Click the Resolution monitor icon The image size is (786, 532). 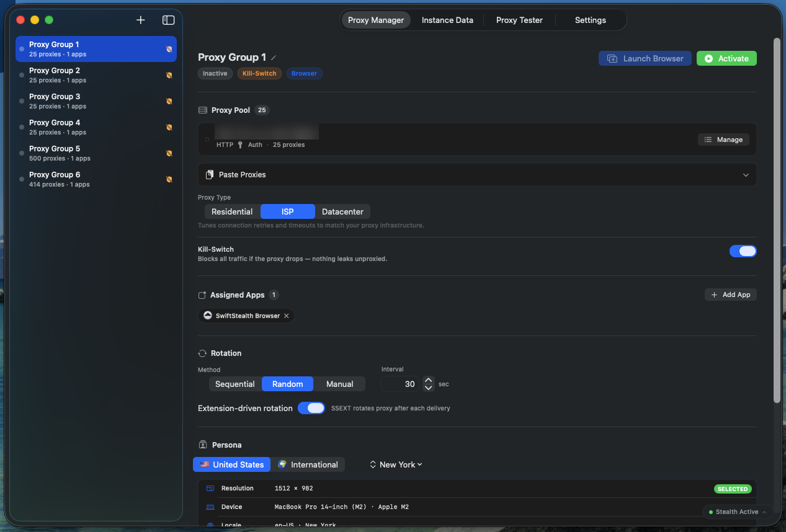tap(210, 489)
